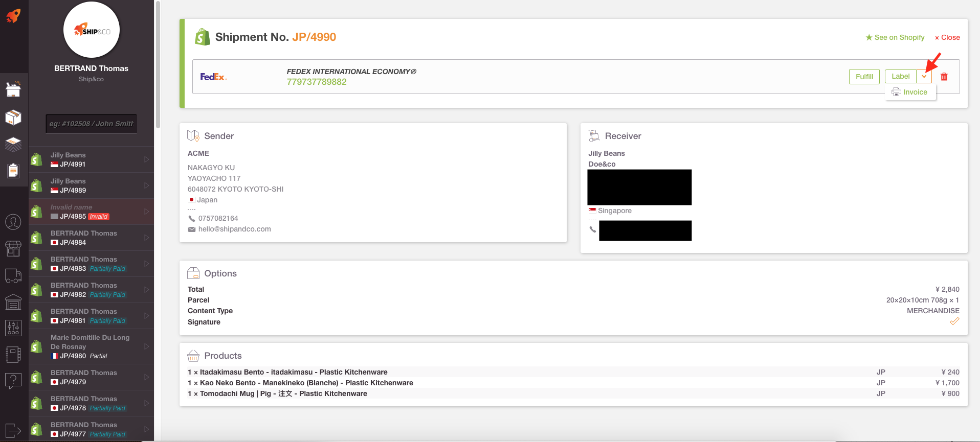980x442 pixels.
Task: Expand order JP/4982 arrow
Action: [x=146, y=290]
